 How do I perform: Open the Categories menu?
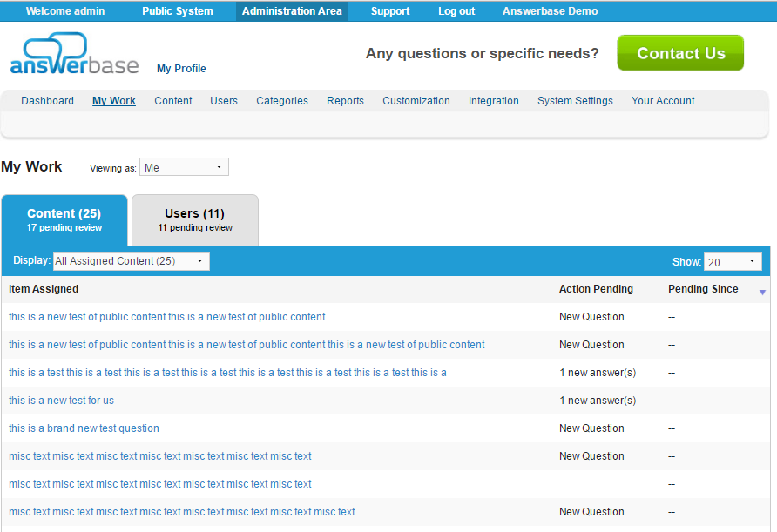click(282, 100)
